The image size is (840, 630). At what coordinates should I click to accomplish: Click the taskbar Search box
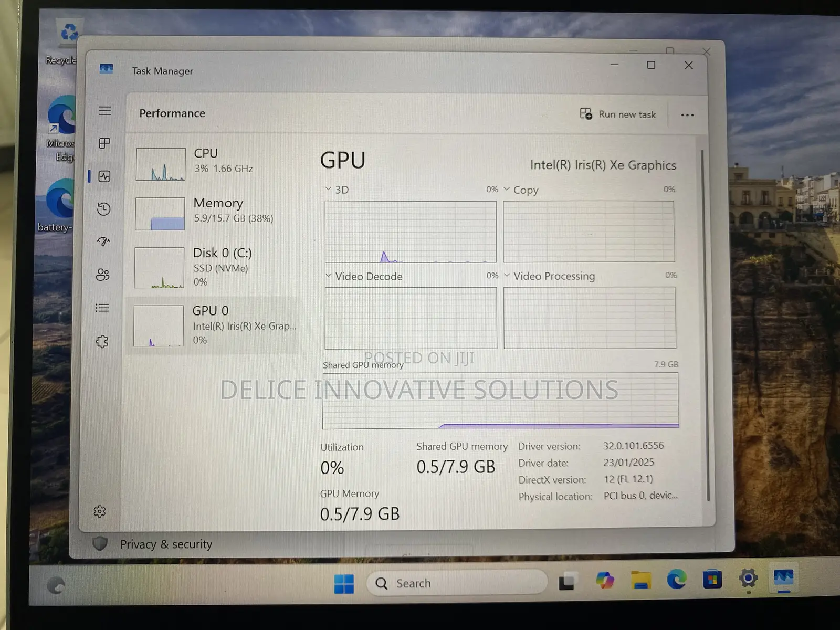coord(457,583)
